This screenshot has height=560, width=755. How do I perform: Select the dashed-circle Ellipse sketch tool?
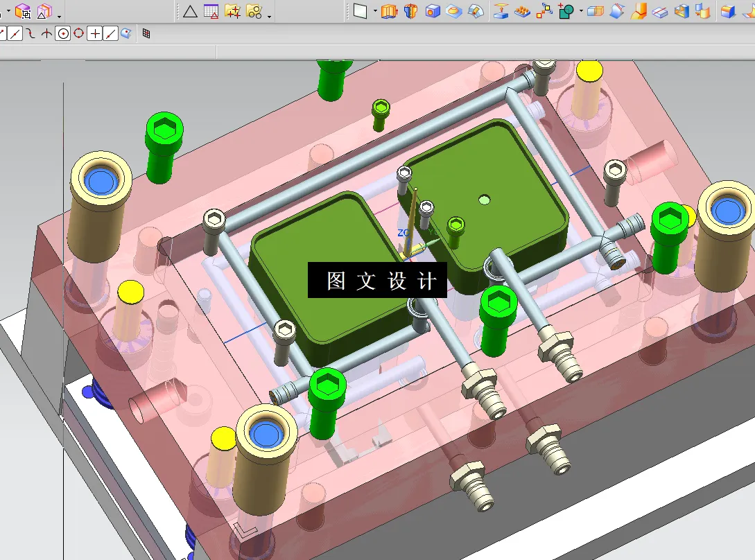click(78, 33)
